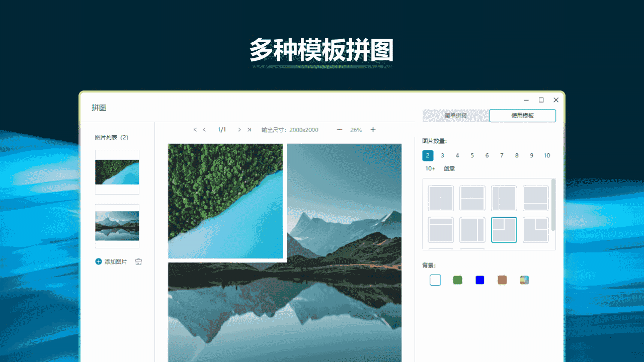Click the trash icon beside 添加图片

click(x=138, y=261)
